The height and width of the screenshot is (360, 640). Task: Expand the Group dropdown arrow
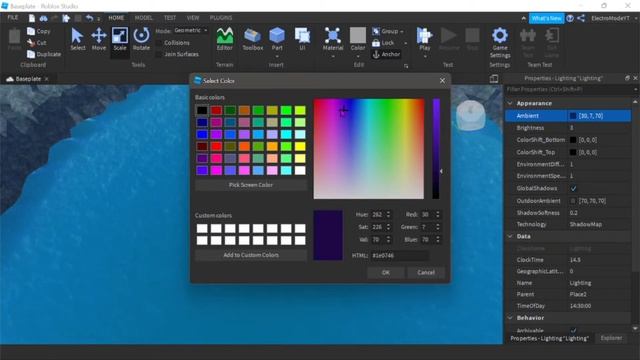[402, 31]
